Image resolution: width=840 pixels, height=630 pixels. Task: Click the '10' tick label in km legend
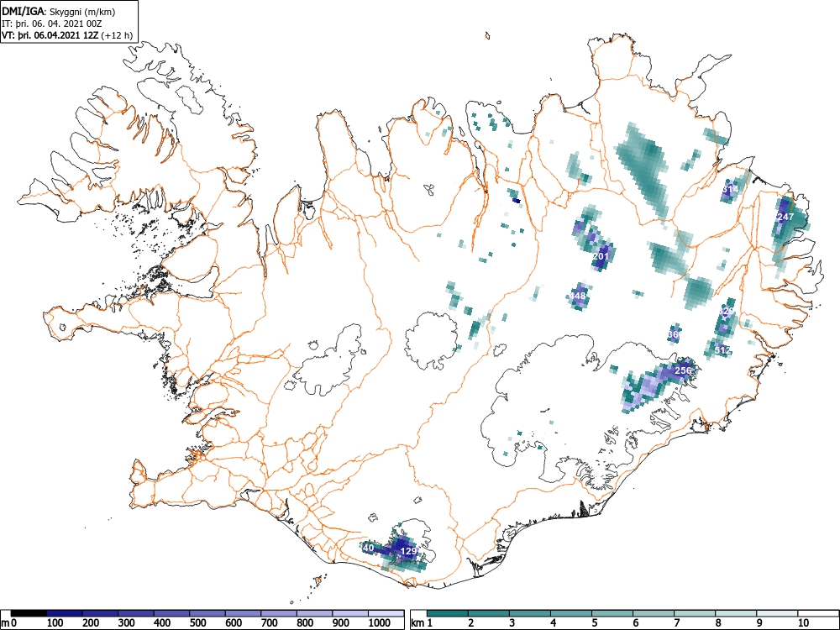click(802, 622)
